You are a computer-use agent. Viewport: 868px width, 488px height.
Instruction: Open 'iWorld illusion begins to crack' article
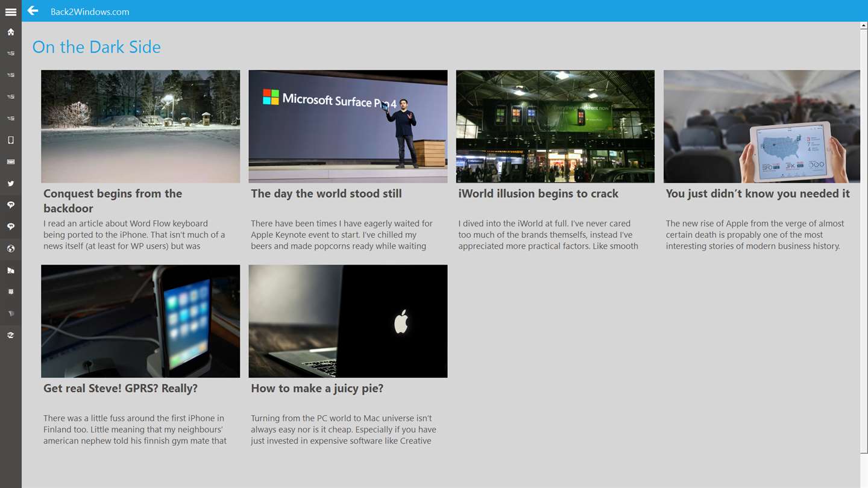pyautogui.click(x=538, y=193)
